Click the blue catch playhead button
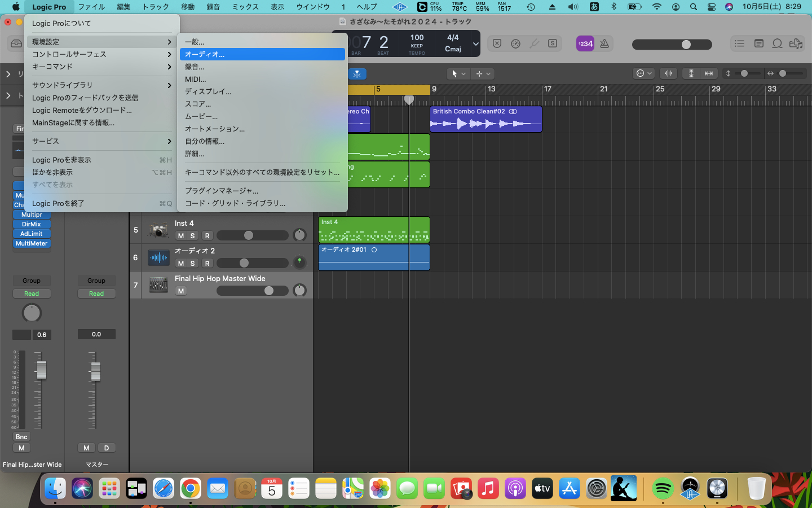The image size is (812, 508). pyautogui.click(x=357, y=74)
